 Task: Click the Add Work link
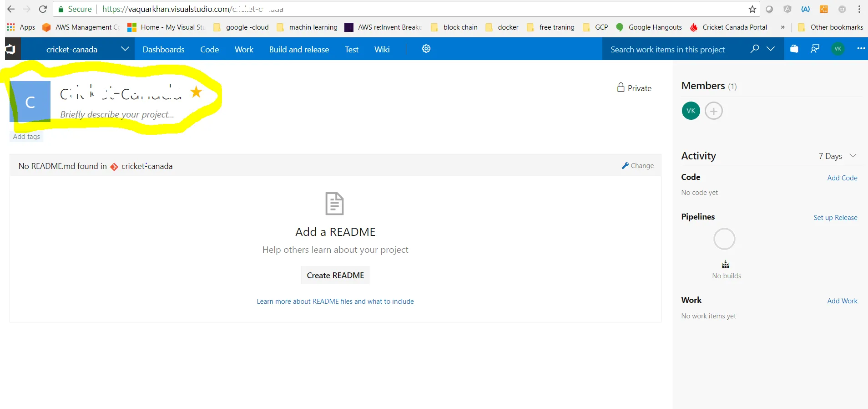point(842,301)
